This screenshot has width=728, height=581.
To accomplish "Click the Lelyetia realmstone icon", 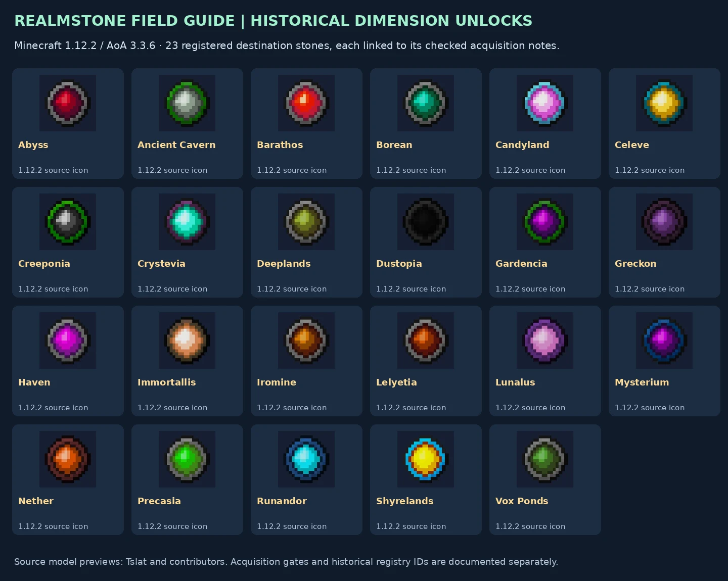I will [426, 341].
